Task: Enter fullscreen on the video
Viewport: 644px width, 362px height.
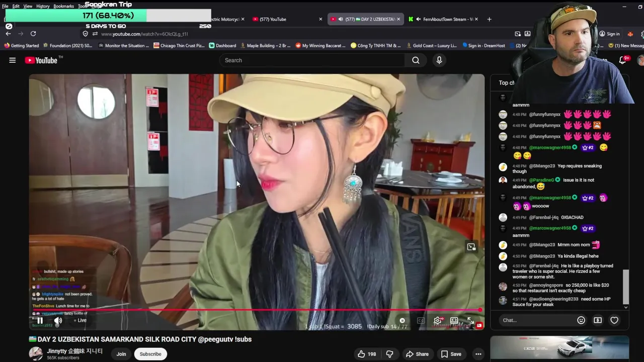Action: (470, 320)
